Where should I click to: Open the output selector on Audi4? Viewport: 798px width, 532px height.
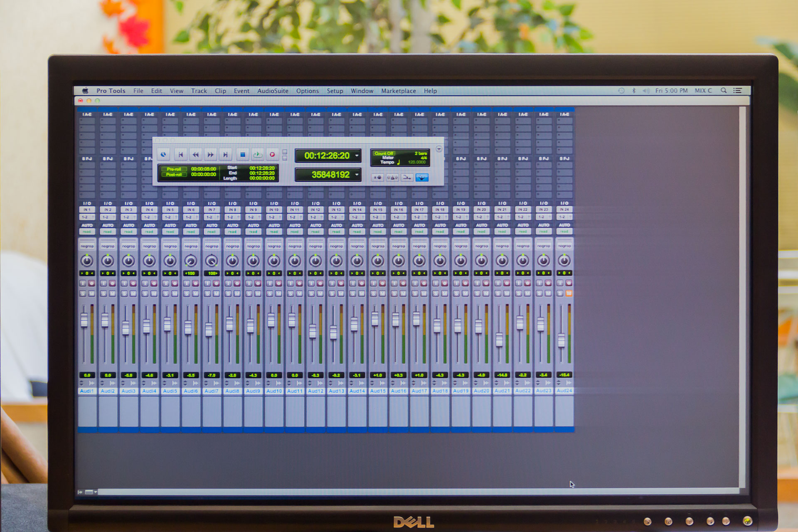click(149, 217)
